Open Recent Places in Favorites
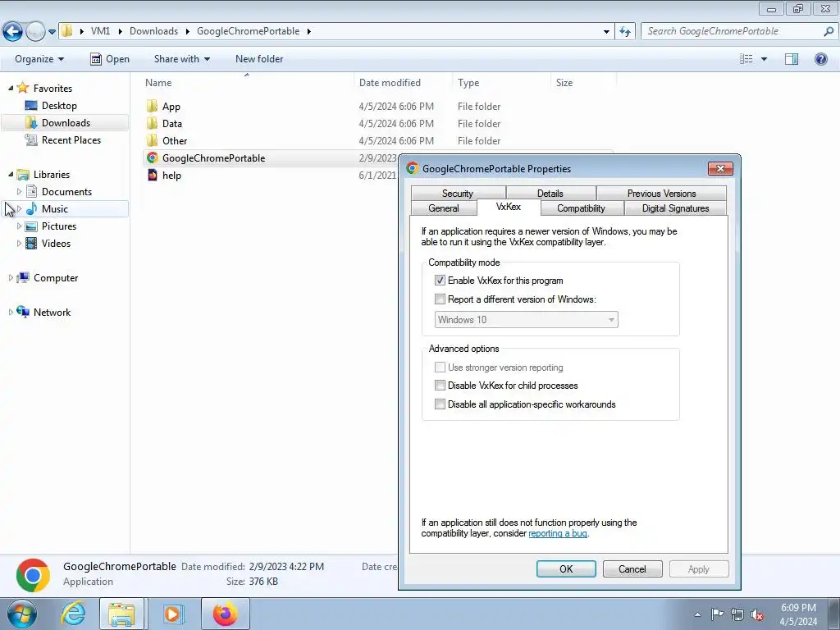The width and height of the screenshot is (840, 630). point(71,139)
